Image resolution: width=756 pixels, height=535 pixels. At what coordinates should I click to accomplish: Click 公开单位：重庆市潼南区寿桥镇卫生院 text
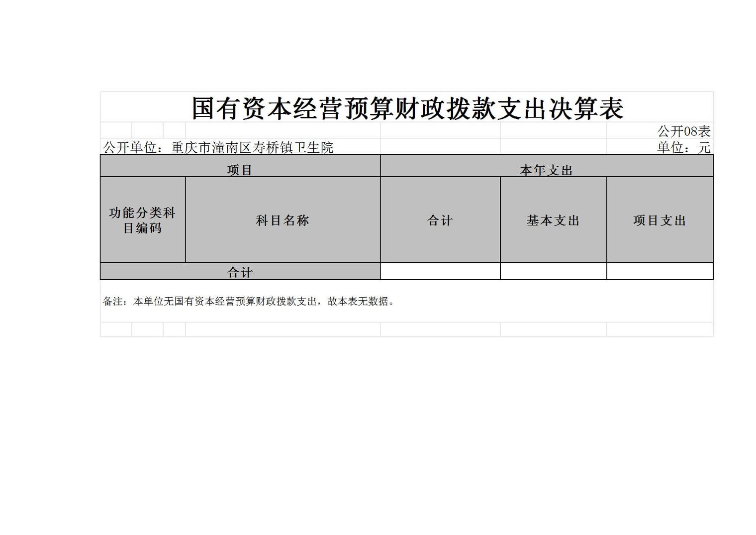pos(218,147)
